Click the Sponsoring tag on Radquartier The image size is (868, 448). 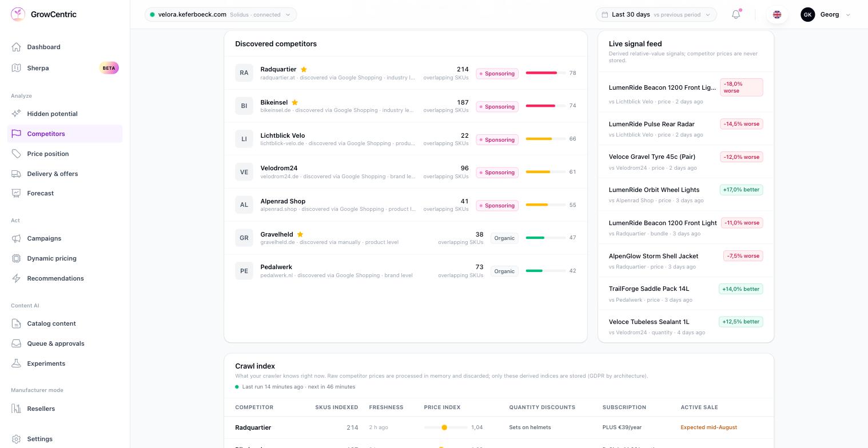(497, 74)
